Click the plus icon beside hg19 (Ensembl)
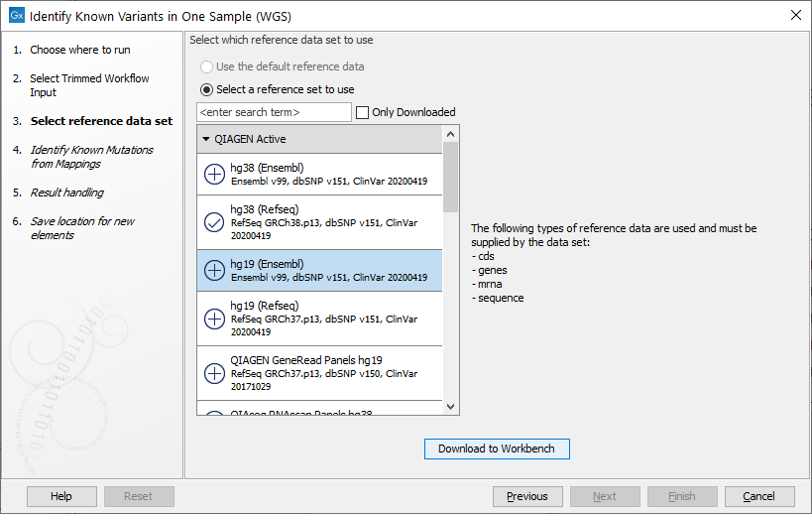Screen dimensions: 812x514 [214, 270]
